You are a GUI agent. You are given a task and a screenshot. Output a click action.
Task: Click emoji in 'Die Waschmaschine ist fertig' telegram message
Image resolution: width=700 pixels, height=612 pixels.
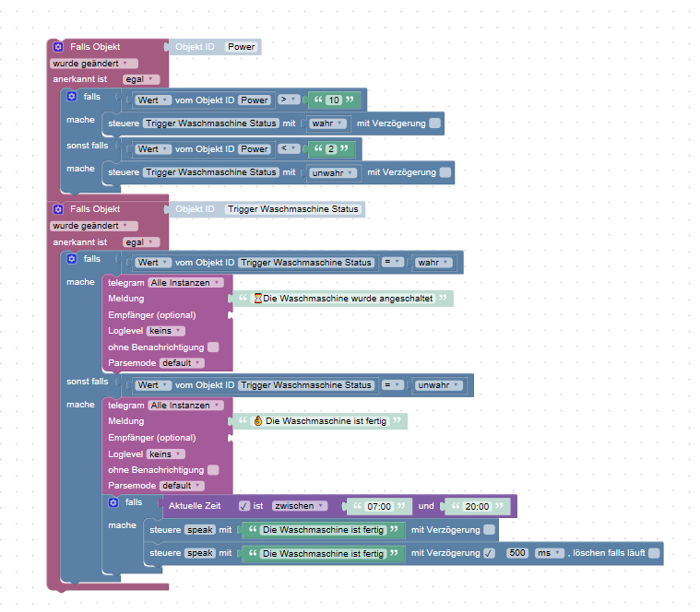257,421
